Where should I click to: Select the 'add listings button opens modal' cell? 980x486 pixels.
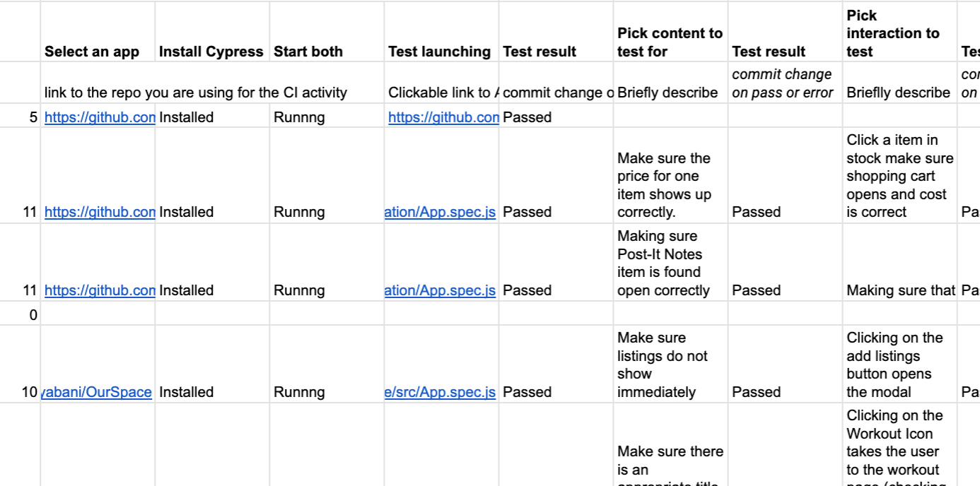pyautogui.click(x=894, y=364)
